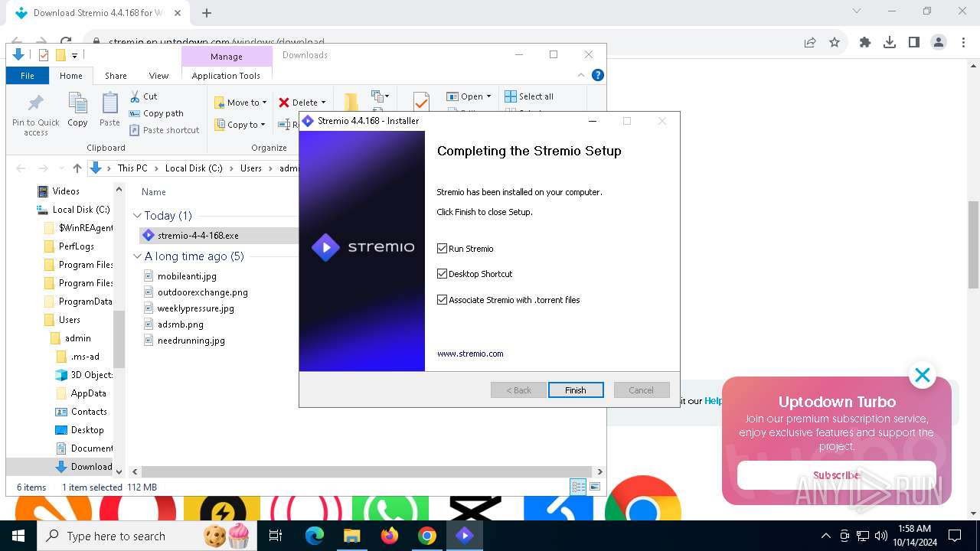Select weeklypressure.jpg file
Image resolution: width=980 pixels, height=551 pixels.
[195, 308]
